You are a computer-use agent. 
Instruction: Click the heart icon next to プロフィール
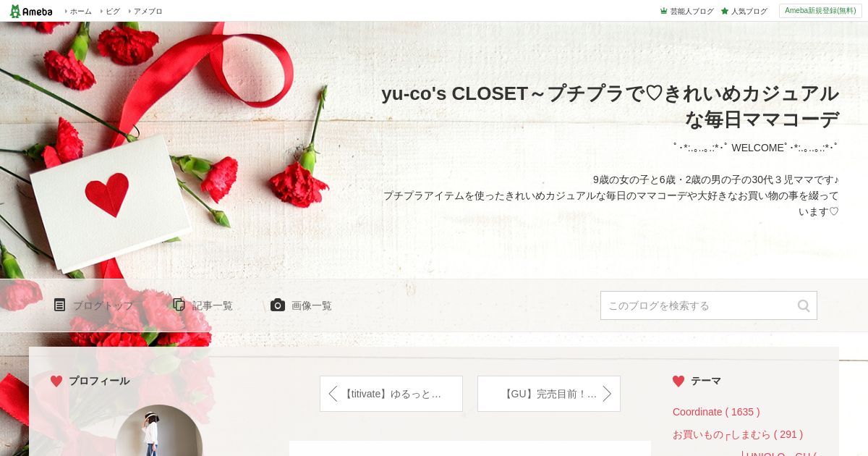(56, 381)
